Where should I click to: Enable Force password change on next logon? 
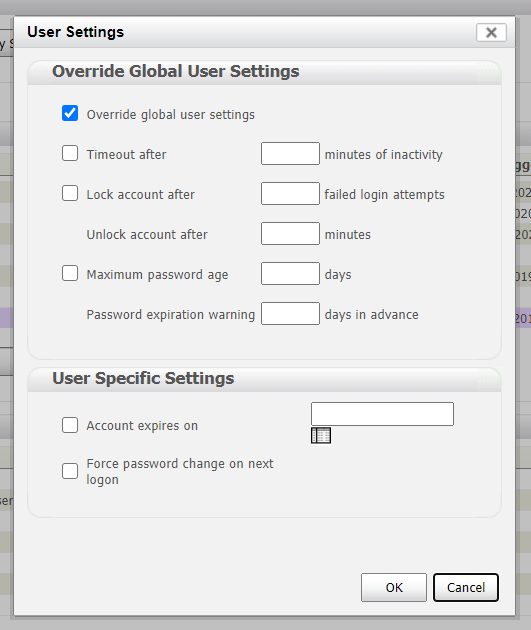(x=70, y=471)
